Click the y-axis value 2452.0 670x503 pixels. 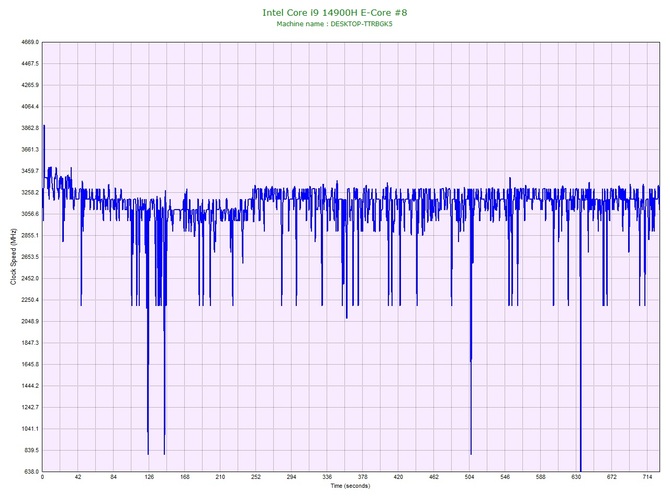[x=30, y=278]
